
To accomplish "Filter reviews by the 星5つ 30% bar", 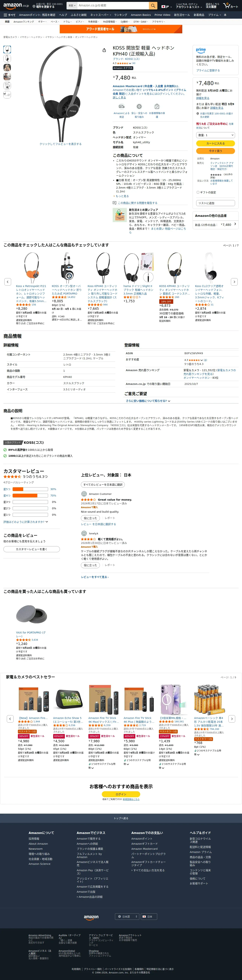I will click(x=30, y=489).
